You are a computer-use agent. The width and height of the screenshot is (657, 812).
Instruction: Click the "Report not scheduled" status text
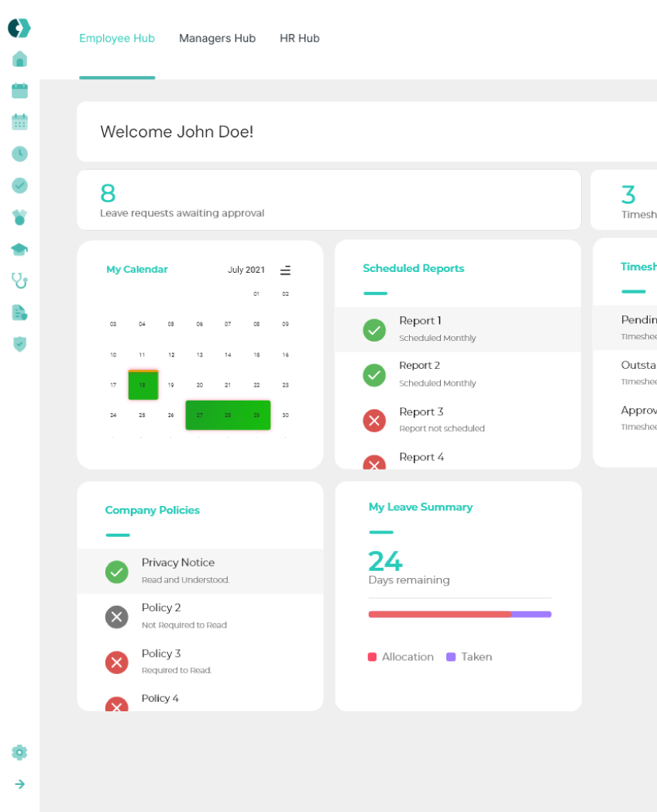442,428
